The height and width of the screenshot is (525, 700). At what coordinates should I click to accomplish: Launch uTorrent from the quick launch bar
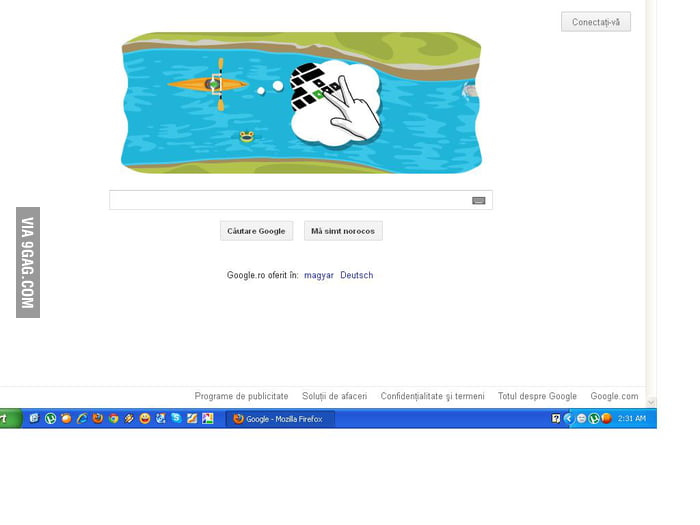[50, 419]
